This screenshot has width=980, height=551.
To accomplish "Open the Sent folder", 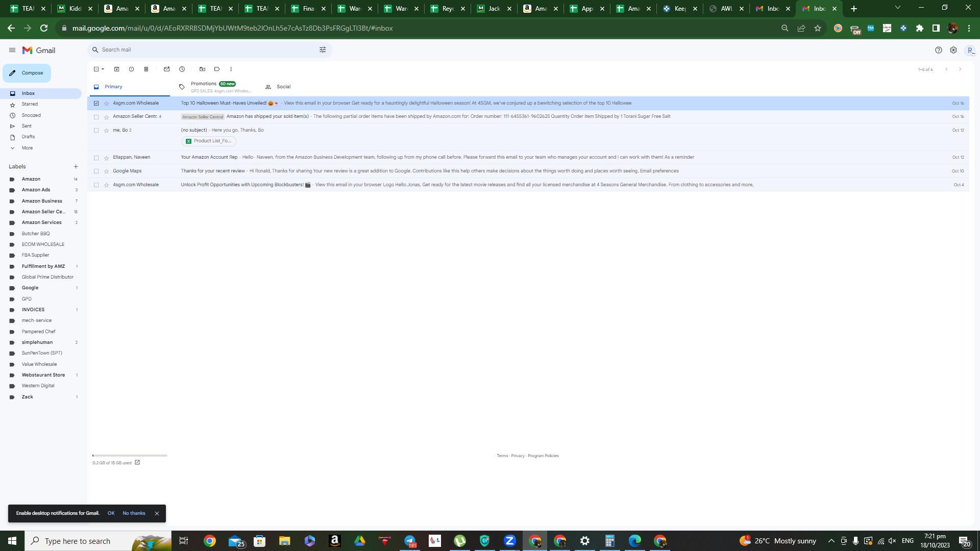I will (27, 126).
